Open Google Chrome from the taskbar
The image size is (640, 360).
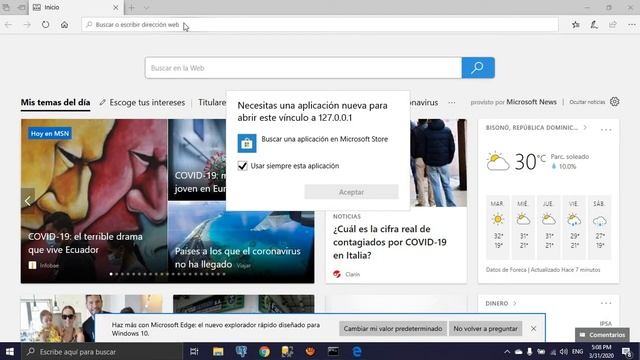point(264,351)
